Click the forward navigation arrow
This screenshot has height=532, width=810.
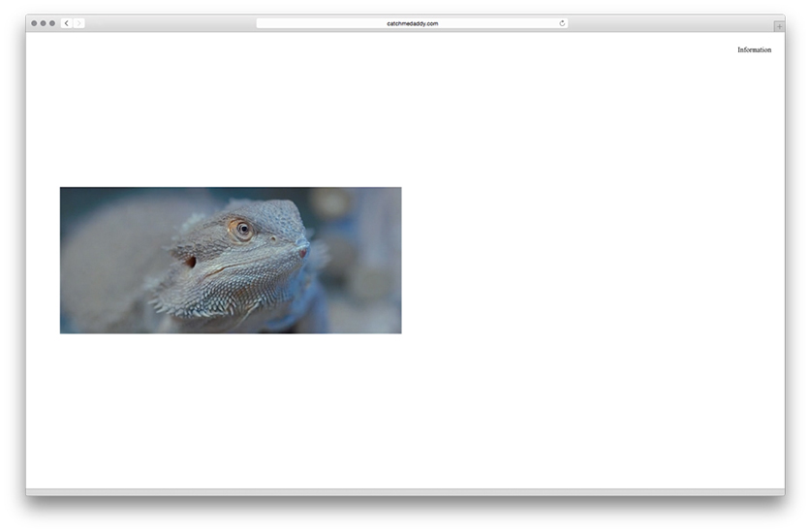click(x=78, y=23)
